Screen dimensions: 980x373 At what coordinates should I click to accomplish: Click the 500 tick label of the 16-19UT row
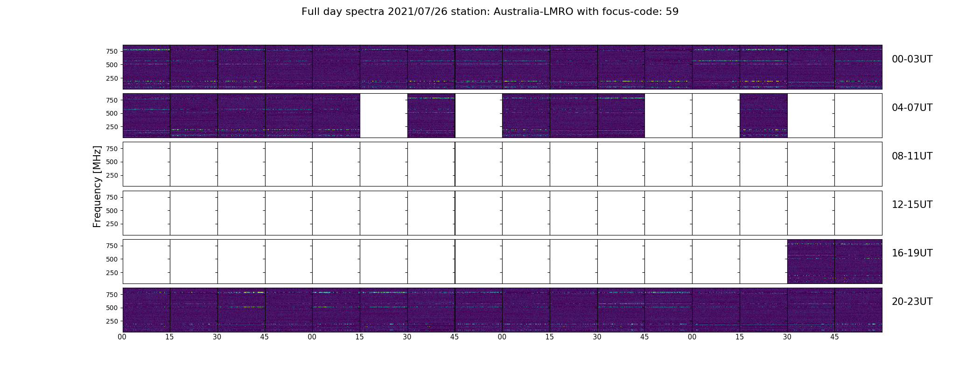[x=112, y=259]
